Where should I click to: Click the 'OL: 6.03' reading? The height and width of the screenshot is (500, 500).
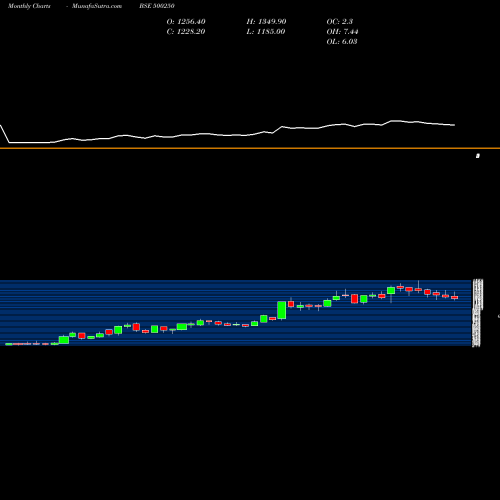pos(342,42)
